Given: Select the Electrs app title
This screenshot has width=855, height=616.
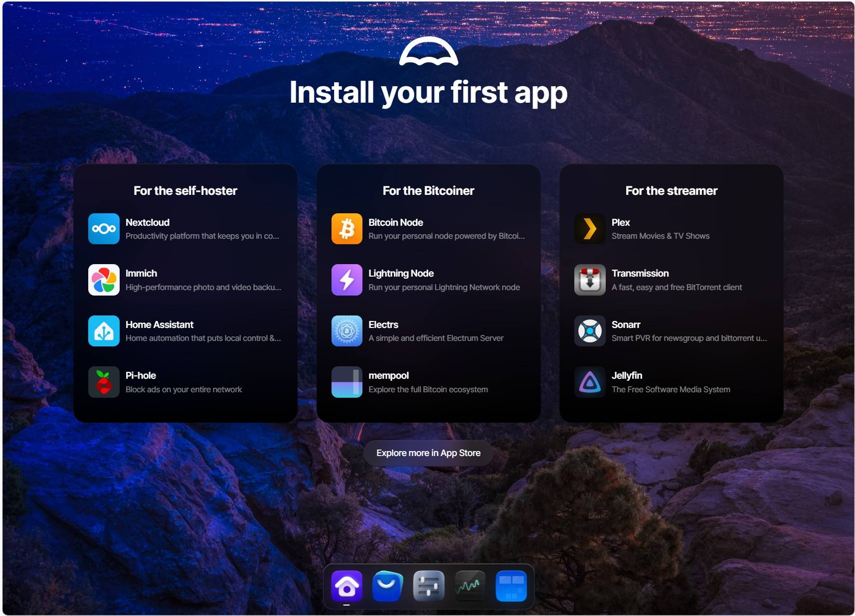Looking at the screenshot, I should coord(383,324).
